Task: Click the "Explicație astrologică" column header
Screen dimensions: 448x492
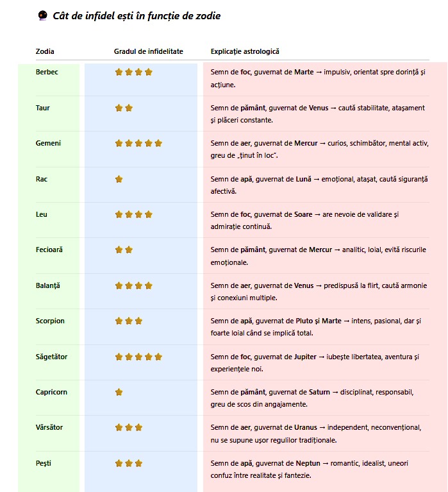Action: (245, 51)
